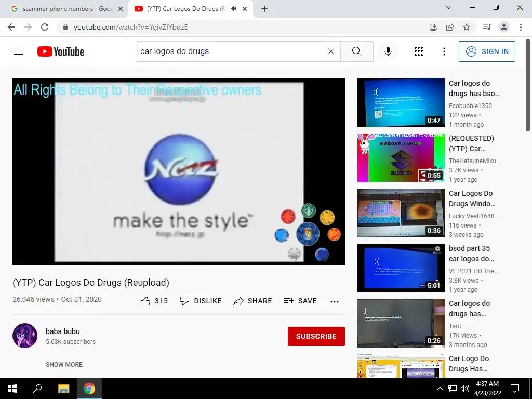This screenshot has width=532, height=399.
Task: Click the SIGN IN button
Action: pos(487,51)
